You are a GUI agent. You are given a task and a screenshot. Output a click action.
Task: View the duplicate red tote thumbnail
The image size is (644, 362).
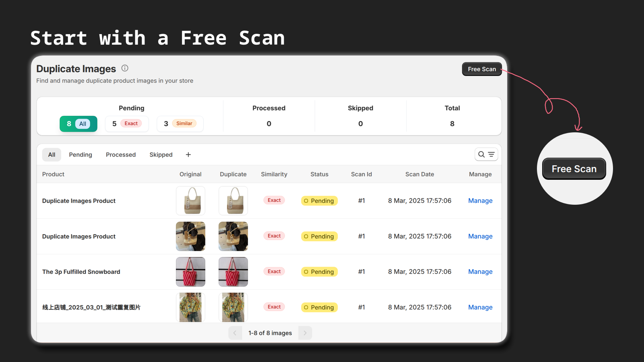pyautogui.click(x=233, y=271)
